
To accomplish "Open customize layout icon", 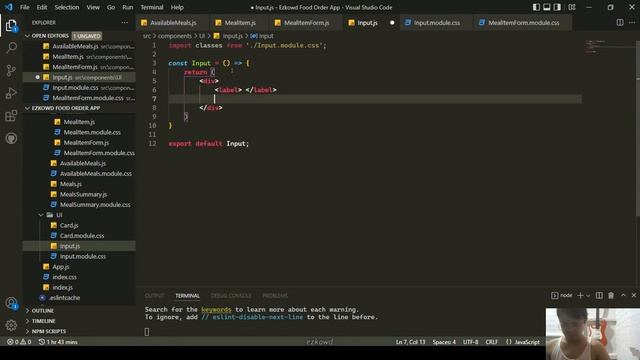I will [572, 7].
